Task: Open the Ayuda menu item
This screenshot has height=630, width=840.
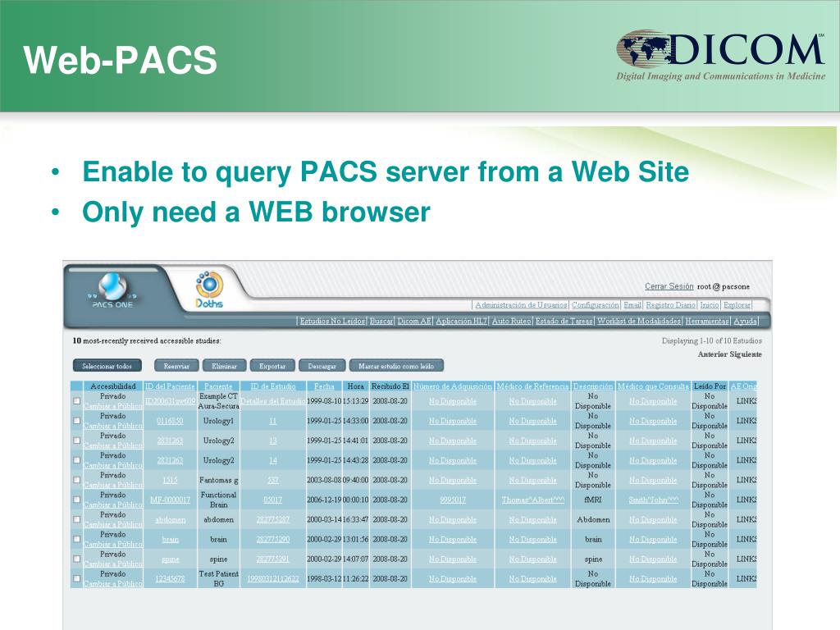Action: pyautogui.click(x=745, y=321)
